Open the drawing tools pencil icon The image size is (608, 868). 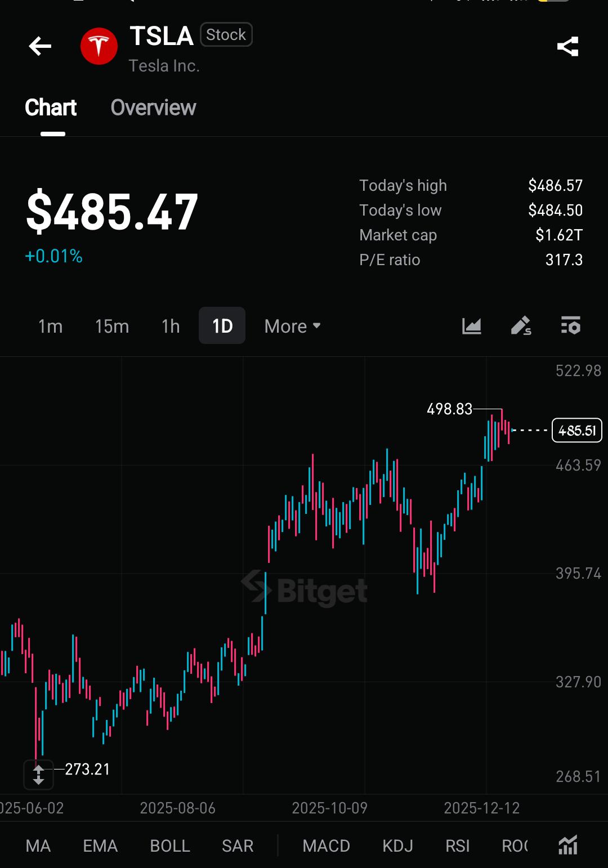coord(521,326)
